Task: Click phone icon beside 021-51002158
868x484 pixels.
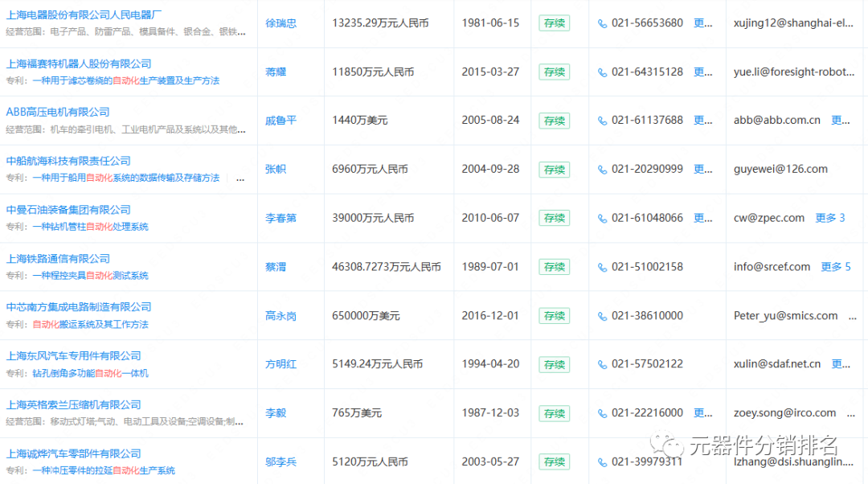Action: [602, 268]
